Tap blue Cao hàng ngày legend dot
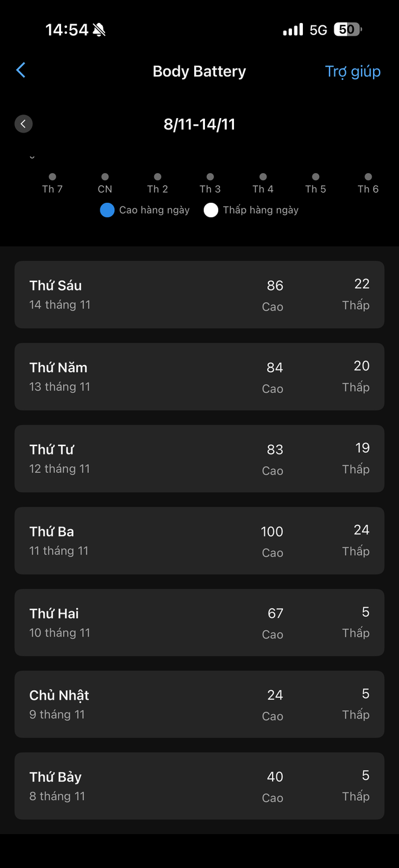399x868 pixels. pos(107,210)
